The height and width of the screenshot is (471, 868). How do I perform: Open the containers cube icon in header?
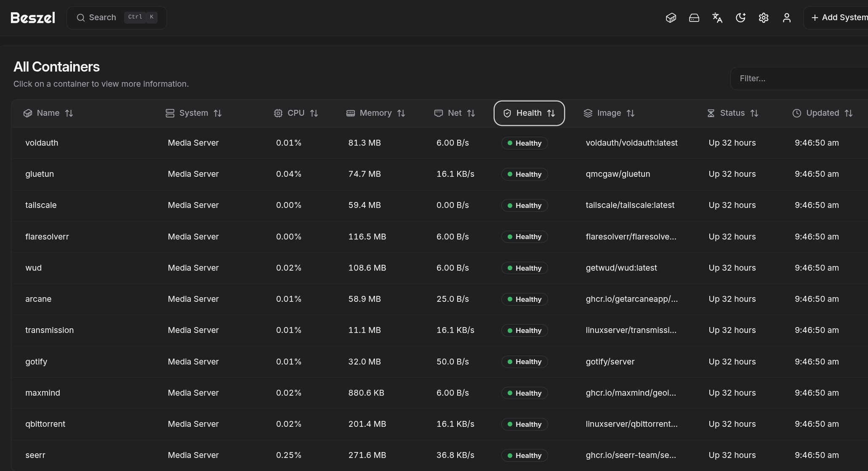[x=671, y=18]
